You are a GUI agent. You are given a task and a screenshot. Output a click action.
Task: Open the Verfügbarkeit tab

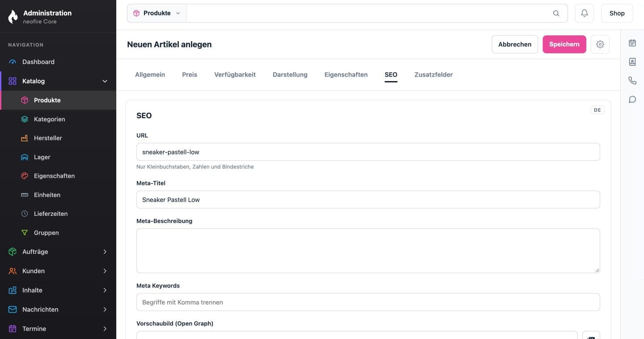[235, 75]
